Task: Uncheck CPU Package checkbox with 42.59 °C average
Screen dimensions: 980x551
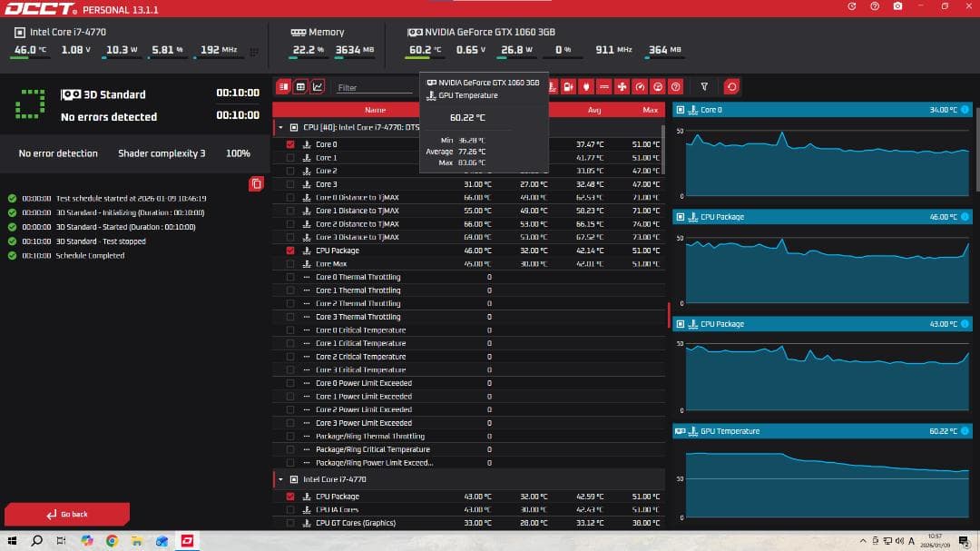Action: click(x=290, y=497)
